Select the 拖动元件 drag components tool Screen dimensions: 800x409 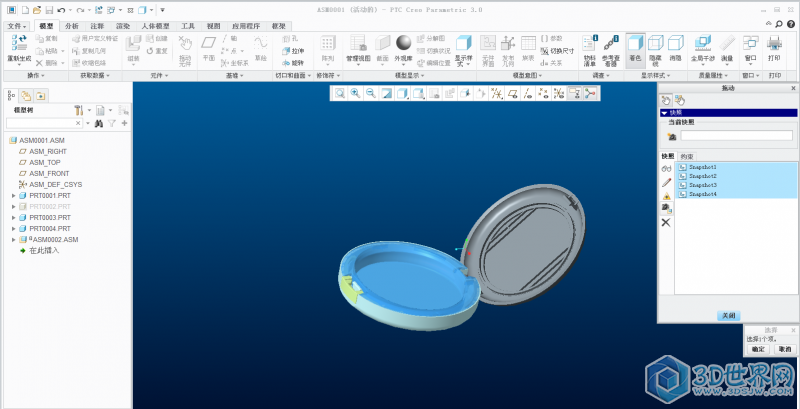tap(185, 52)
